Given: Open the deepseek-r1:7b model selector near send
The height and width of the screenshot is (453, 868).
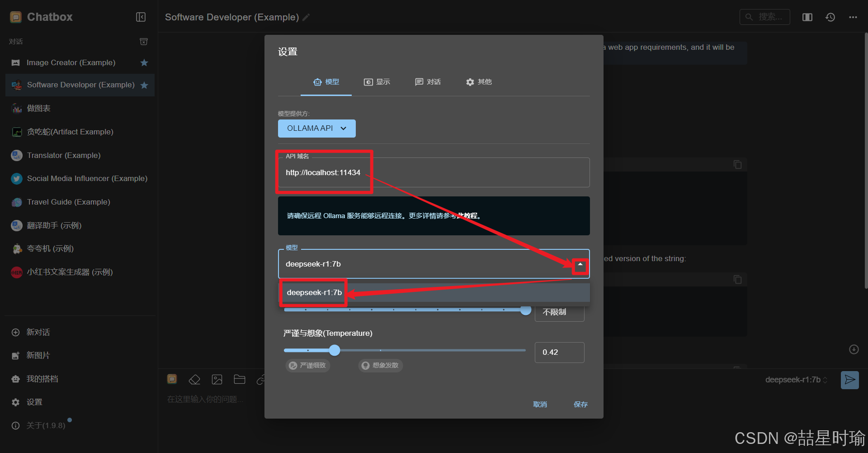Looking at the screenshot, I should (x=796, y=380).
